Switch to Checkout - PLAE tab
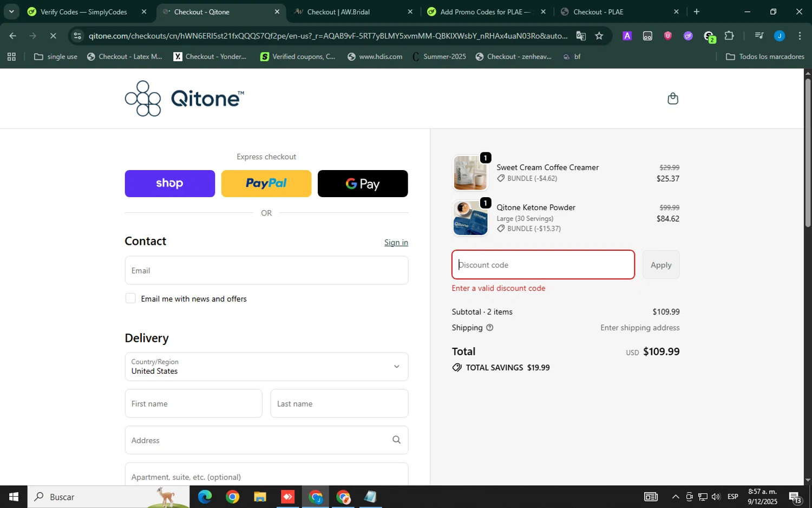812x508 pixels. tap(619, 11)
